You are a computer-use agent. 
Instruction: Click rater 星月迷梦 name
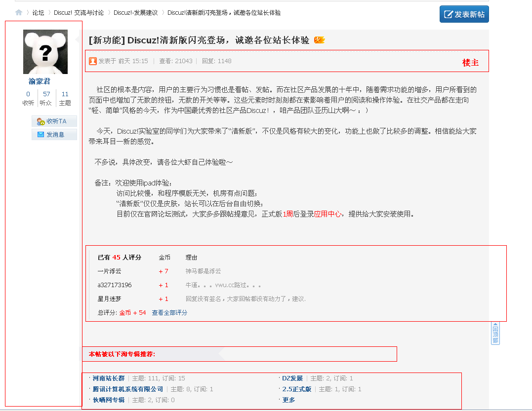click(x=109, y=299)
